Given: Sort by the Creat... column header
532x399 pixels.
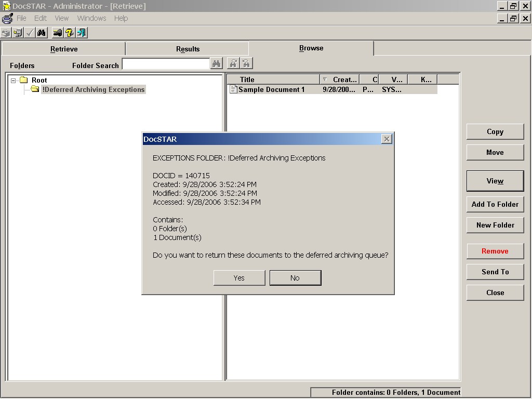Looking at the screenshot, I should pyautogui.click(x=340, y=79).
